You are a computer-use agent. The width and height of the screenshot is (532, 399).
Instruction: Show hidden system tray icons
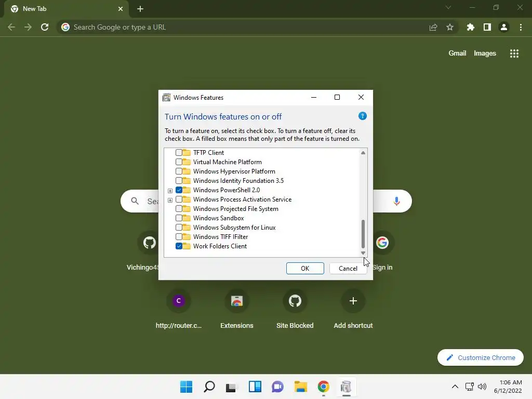coord(455,387)
